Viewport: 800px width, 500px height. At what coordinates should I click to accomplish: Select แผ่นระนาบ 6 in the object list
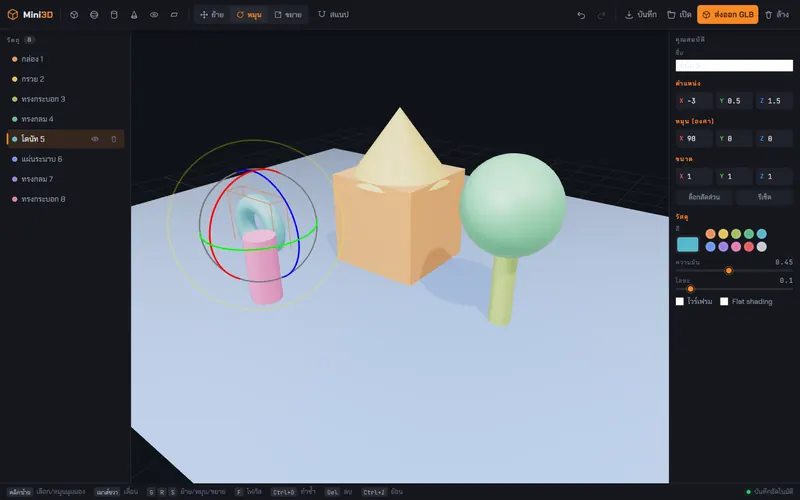click(65, 159)
